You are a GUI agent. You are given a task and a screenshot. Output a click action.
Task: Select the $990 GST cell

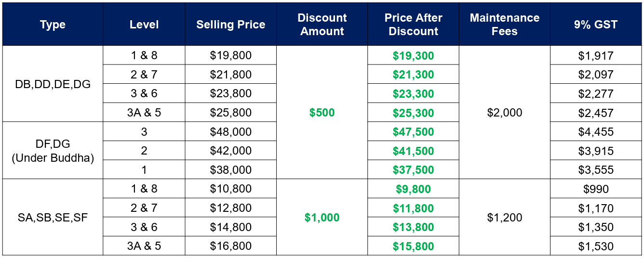[596, 189]
